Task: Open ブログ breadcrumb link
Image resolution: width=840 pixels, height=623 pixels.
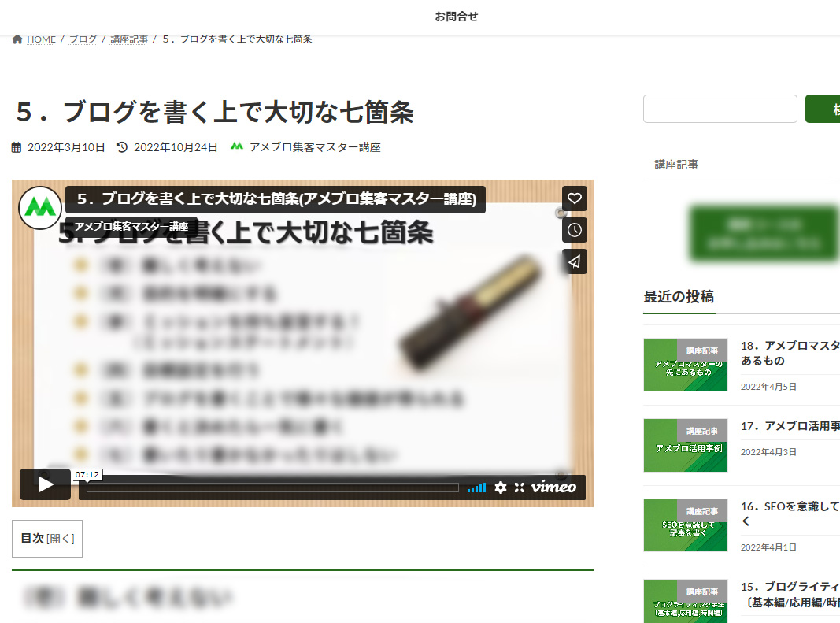Action: (x=83, y=39)
